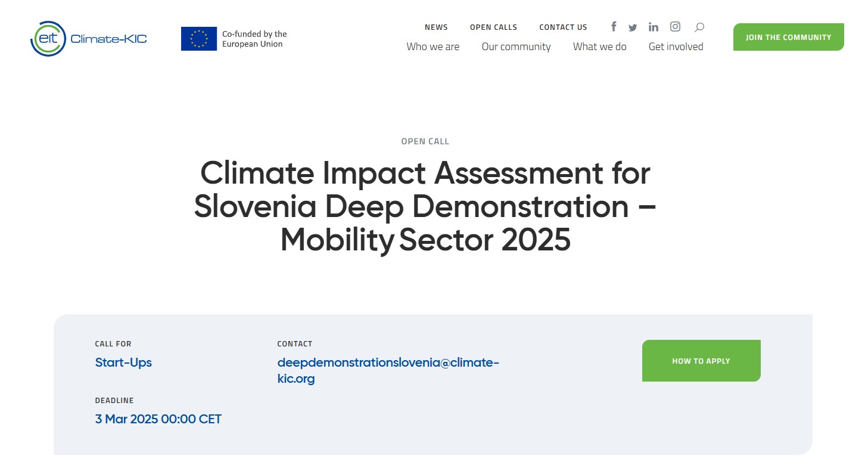Expand the Get involved menu
Screen dimensions: 868x474
coord(676,47)
